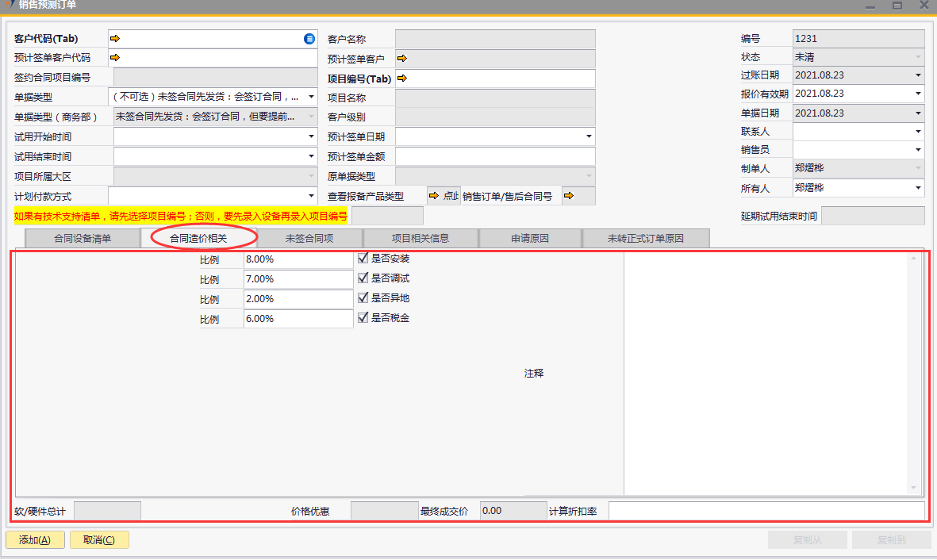Toggle the 是否调试 checkbox
The height and width of the screenshot is (560, 937).
coord(363,278)
